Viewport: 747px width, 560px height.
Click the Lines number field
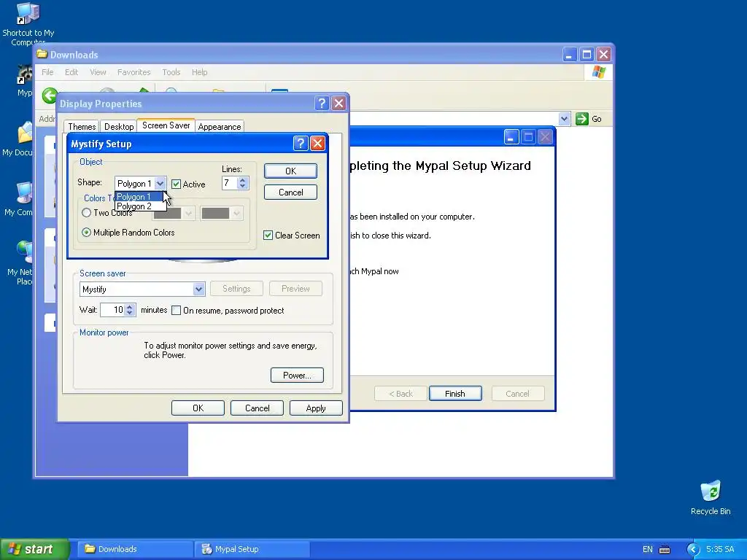230,183
